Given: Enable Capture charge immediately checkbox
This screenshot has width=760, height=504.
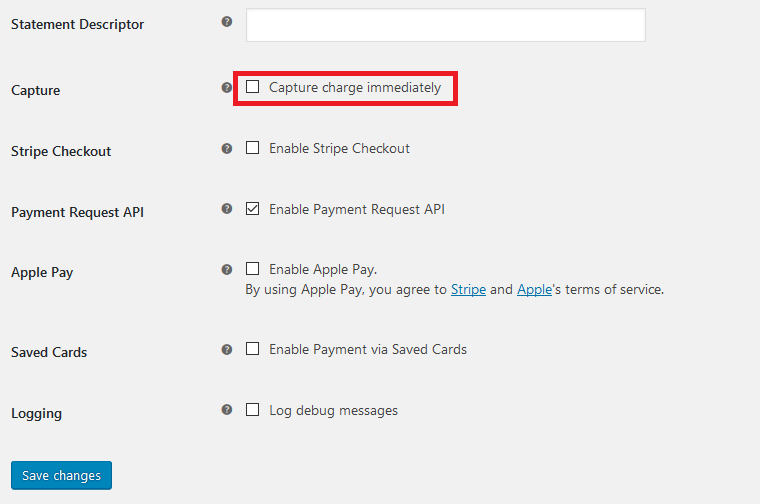Looking at the screenshot, I should [253, 87].
